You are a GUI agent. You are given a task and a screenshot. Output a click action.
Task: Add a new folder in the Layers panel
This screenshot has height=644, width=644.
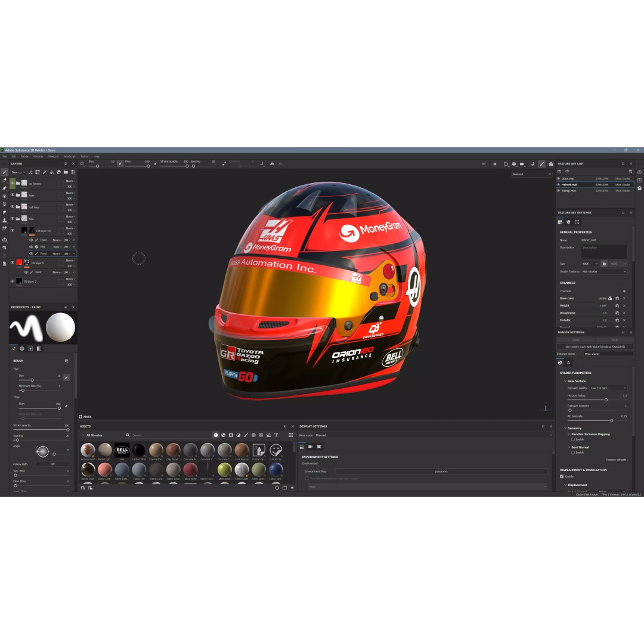[66, 172]
